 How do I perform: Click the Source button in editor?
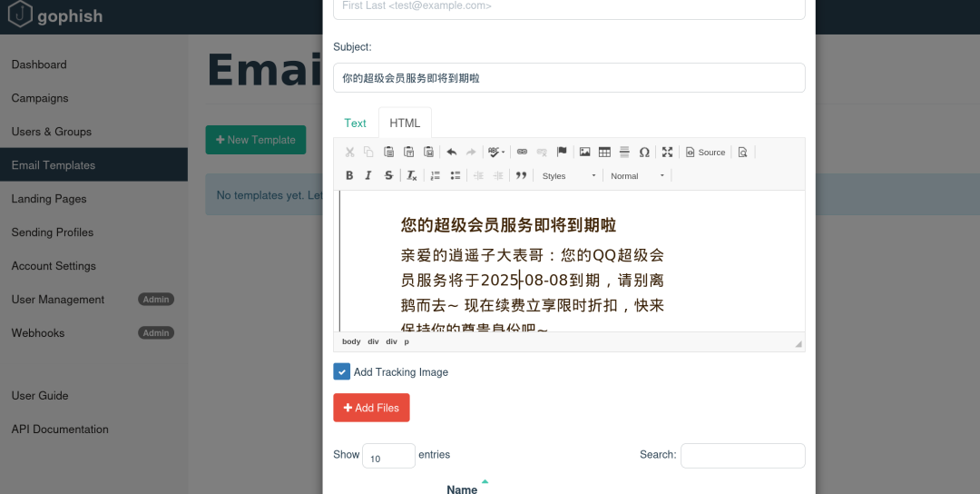[706, 152]
